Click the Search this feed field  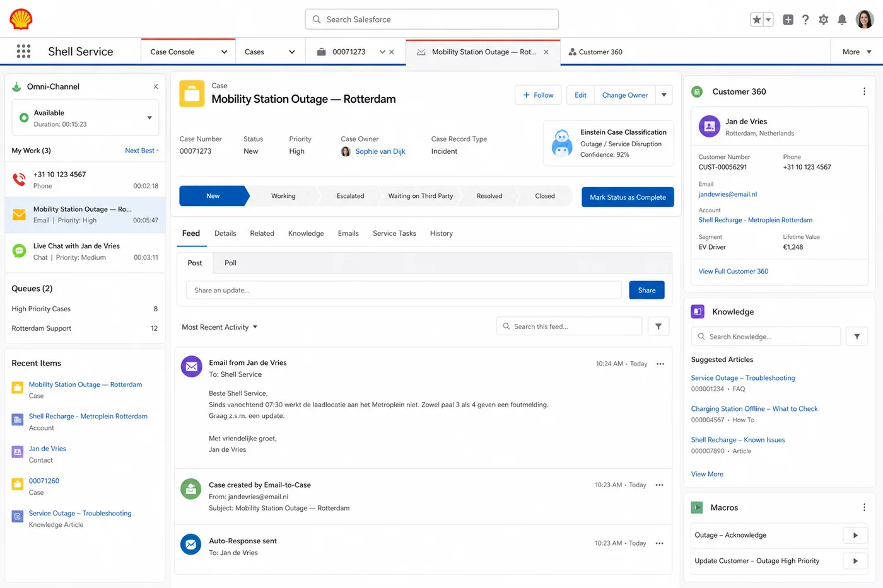[x=569, y=326]
